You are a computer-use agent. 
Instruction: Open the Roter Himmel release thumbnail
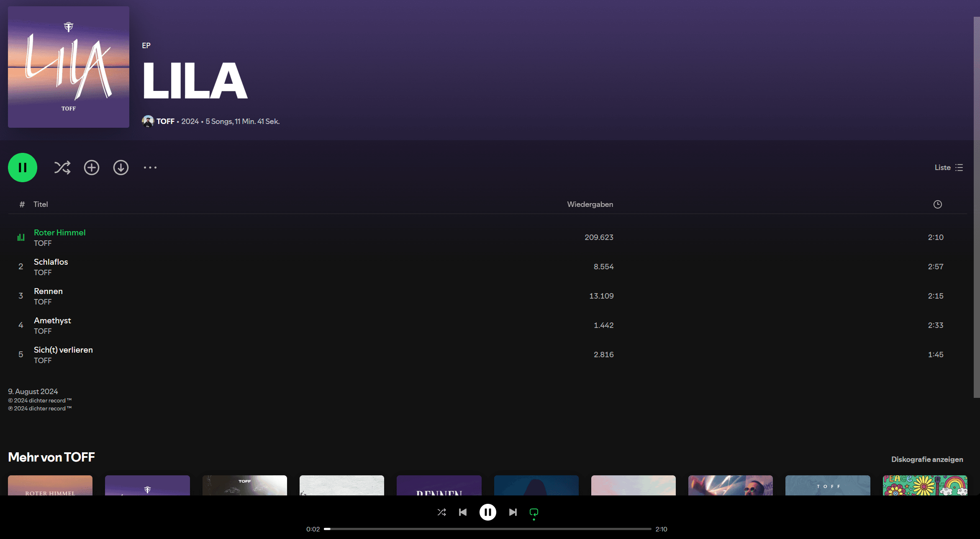coord(50,485)
